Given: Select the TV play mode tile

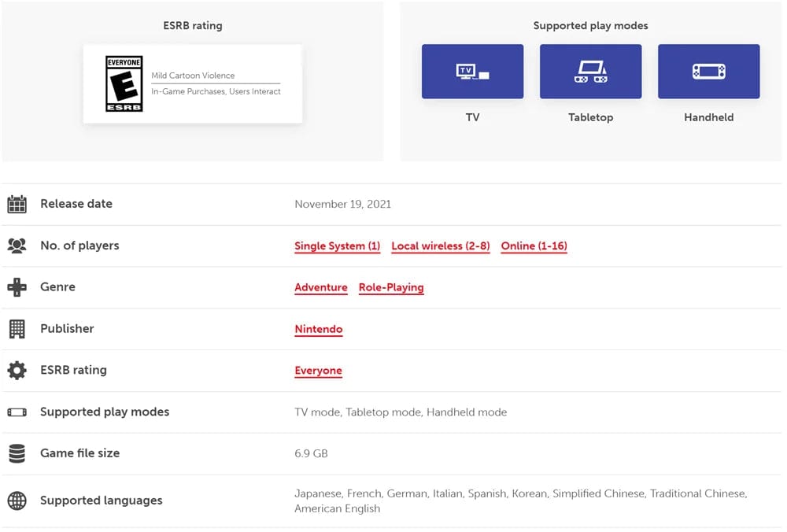Looking at the screenshot, I should pos(472,72).
